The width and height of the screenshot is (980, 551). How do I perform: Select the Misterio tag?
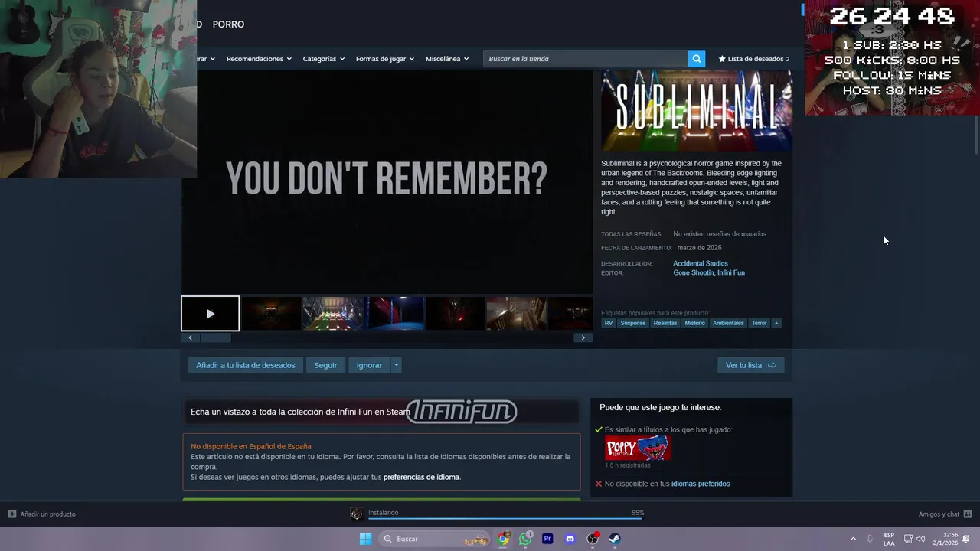click(695, 323)
